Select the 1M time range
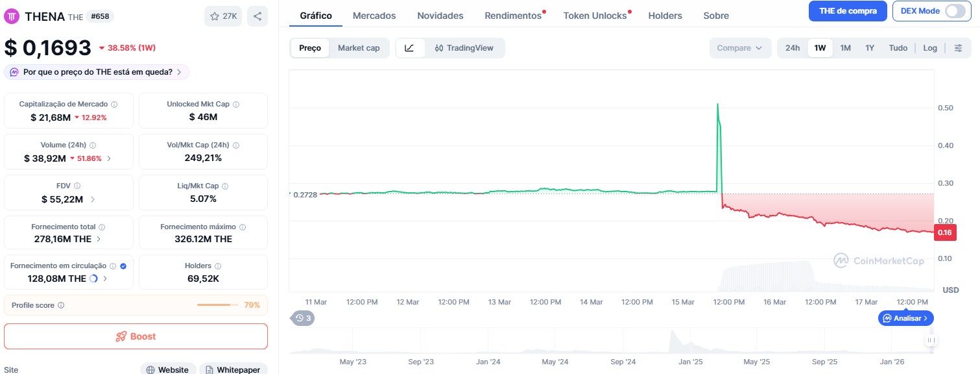The width and height of the screenshot is (980, 374). tap(846, 48)
